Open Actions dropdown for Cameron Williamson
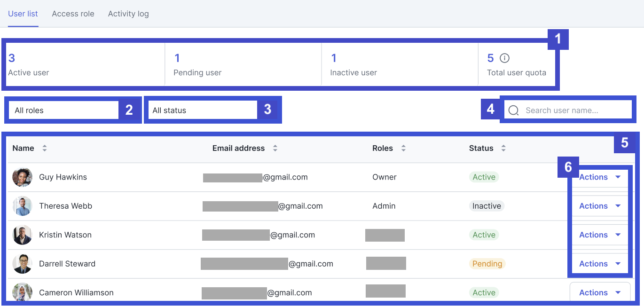644x307 pixels. click(x=600, y=292)
